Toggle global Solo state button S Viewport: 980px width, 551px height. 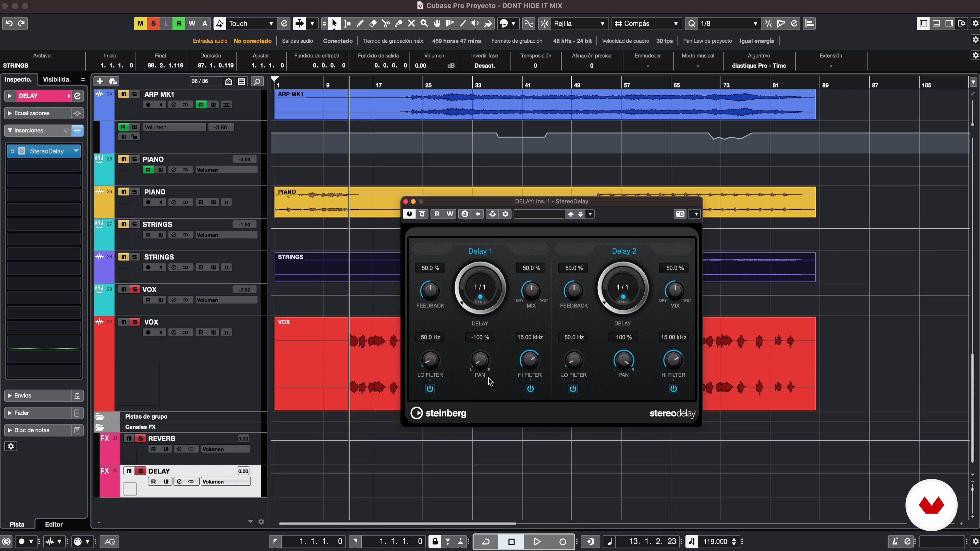153,23
